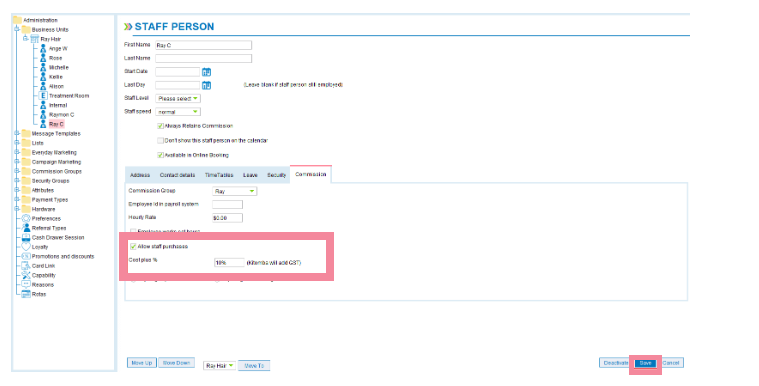Viewport: 759px width, 386px height.
Task: Click the Rose staff person icon
Action: 43,58
